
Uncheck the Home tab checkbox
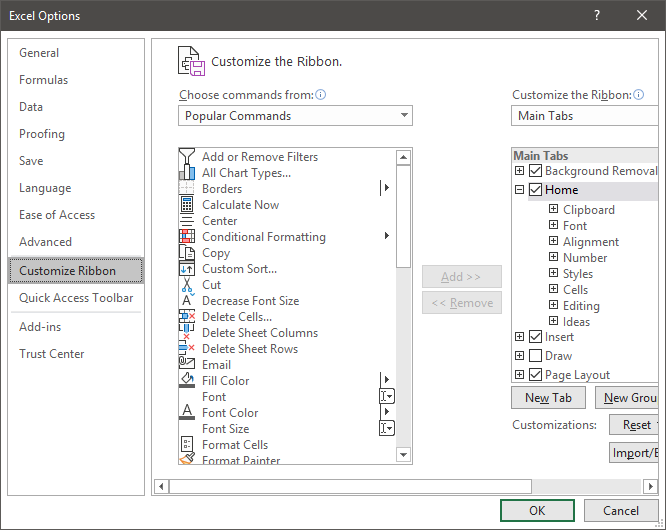point(535,189)
